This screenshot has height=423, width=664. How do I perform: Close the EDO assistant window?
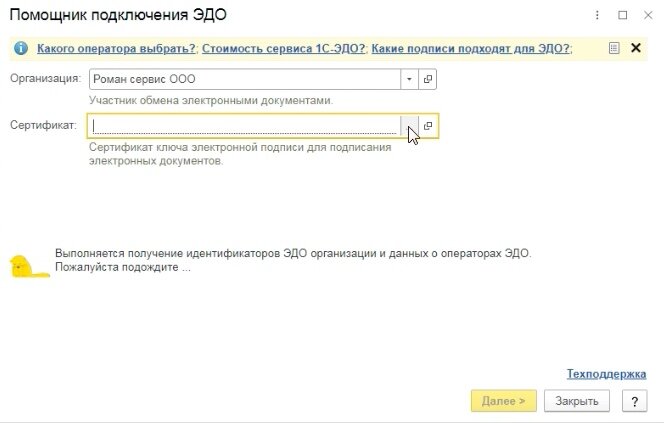point(648,15)
